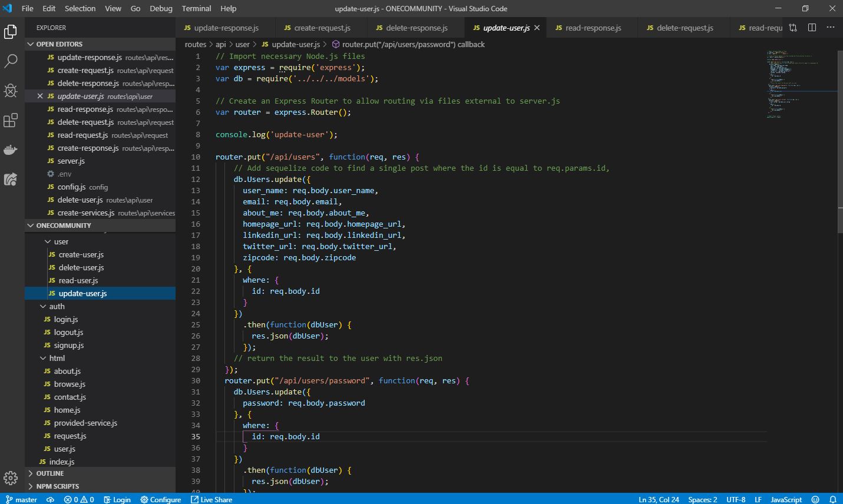
Task: Click the Open Changes compare icon
Action: [x=793, y=28]
